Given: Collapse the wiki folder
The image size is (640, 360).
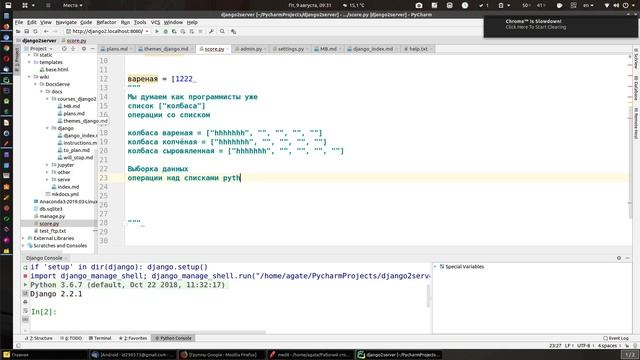Looking at the screenshot, I should coord(29,77).
